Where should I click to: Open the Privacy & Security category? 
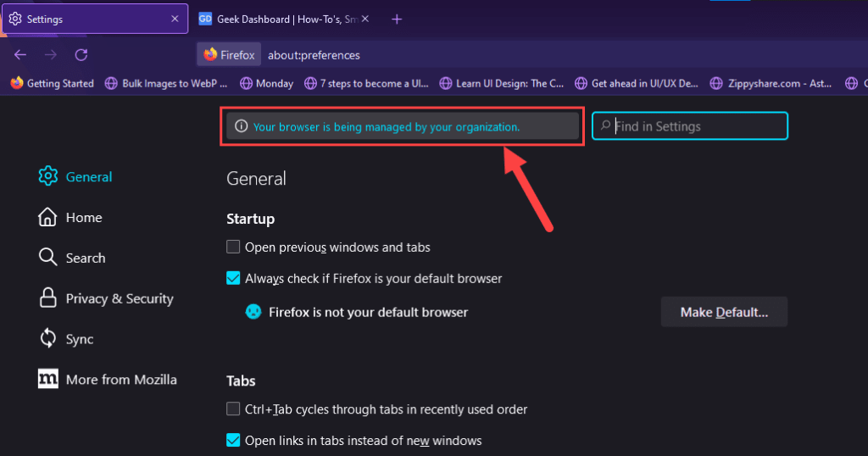106,298
